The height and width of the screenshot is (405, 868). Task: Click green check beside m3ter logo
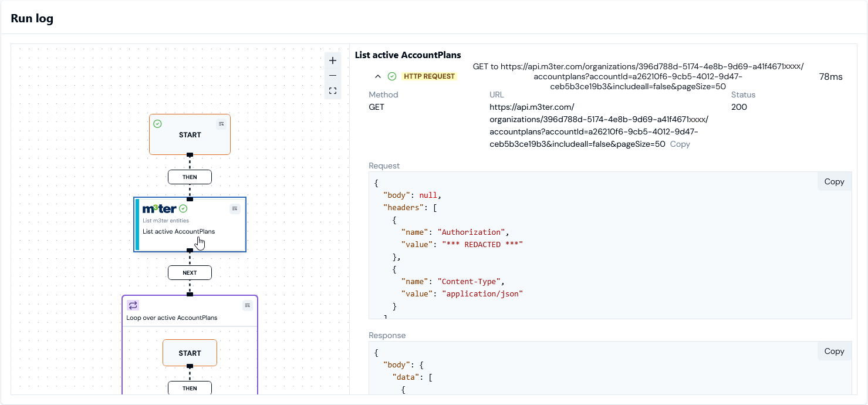[x=183, y=208]
